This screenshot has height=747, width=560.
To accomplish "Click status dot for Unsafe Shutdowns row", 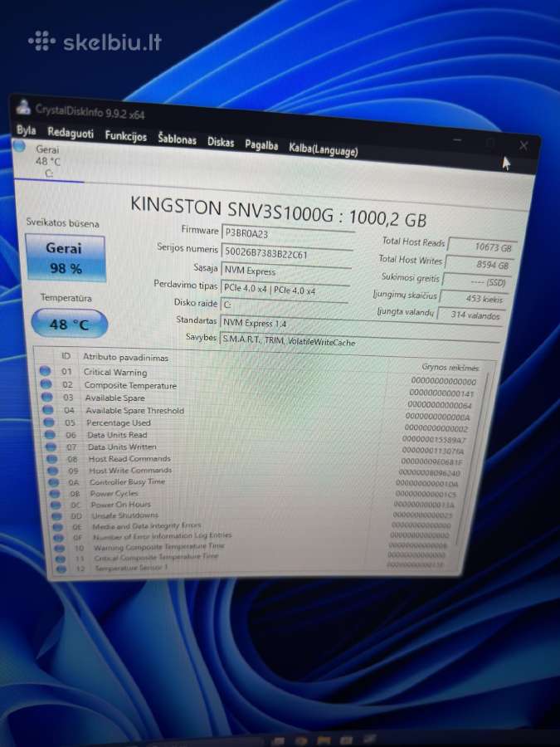I will click(x=56, y=516).
